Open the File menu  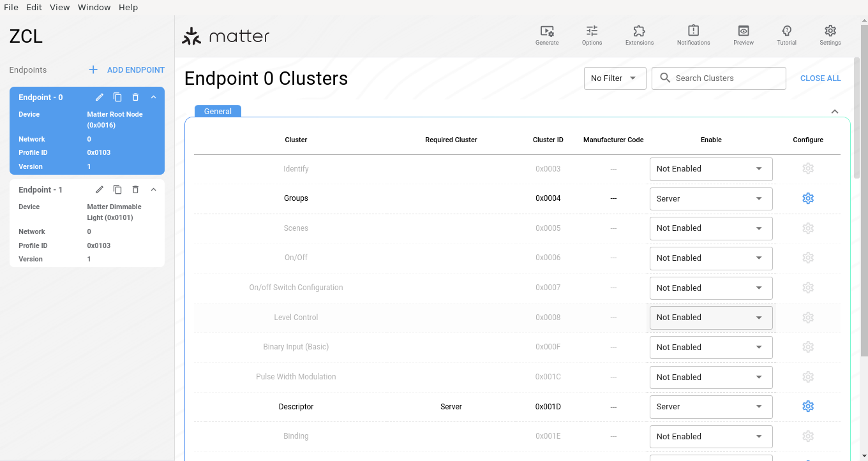click(x=11, y=8)
